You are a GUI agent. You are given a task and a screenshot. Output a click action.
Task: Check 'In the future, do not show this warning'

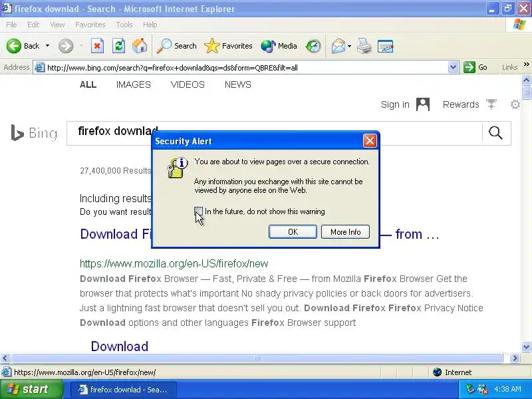(198, 211)
